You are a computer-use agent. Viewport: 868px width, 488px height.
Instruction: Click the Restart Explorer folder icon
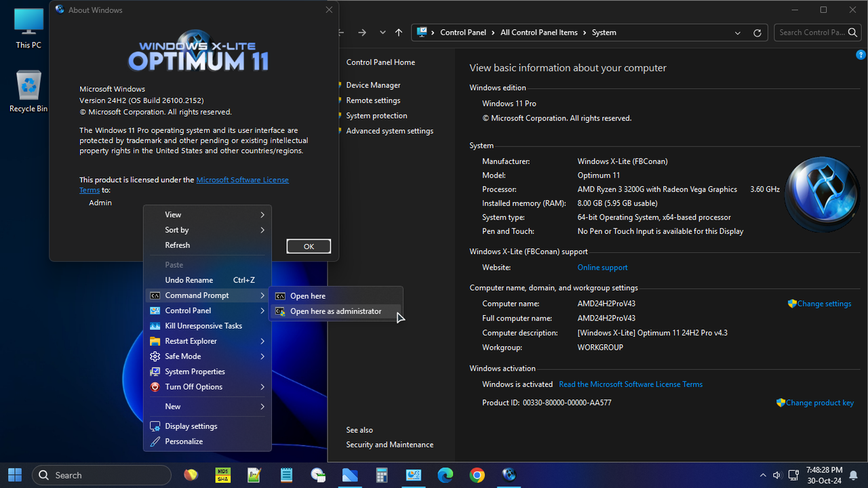point(154,341)
